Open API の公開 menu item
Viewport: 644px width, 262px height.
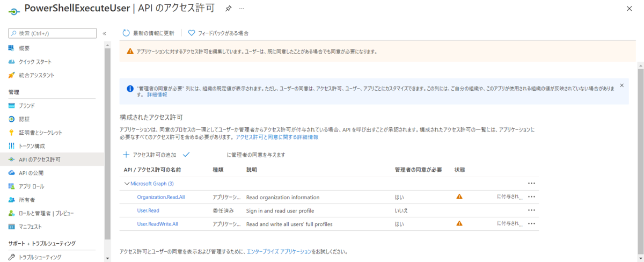(x=32, y=173)
